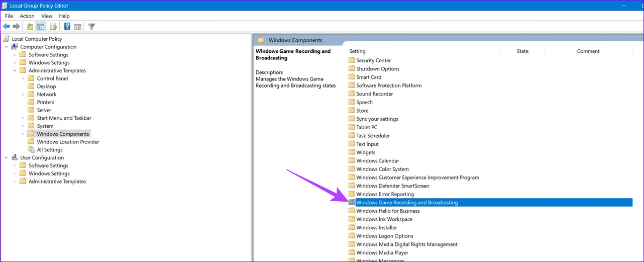The width and height of the screenshot is (644, 262).
Task: Select Windows Location Provider in the tree
Action: 68,142
